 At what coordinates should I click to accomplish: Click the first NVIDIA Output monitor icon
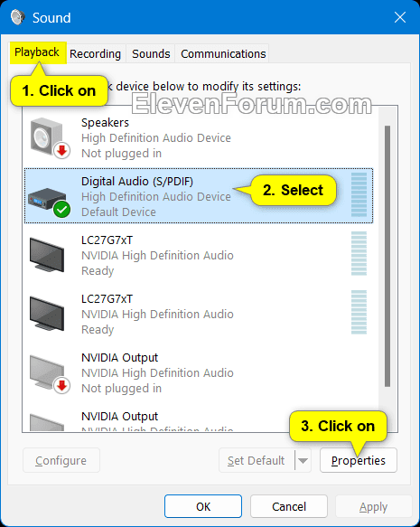pyautogui.click(x=50, y=373)
